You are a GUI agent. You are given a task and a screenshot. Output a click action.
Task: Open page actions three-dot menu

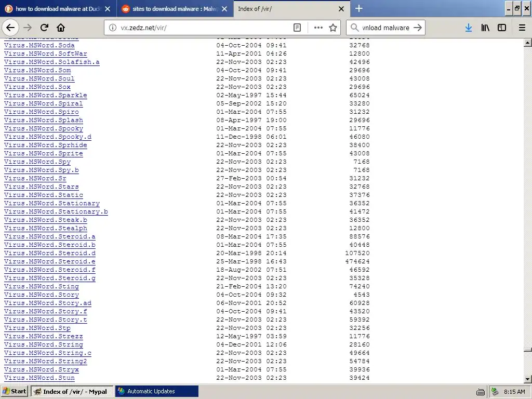[x=318, y=28]
